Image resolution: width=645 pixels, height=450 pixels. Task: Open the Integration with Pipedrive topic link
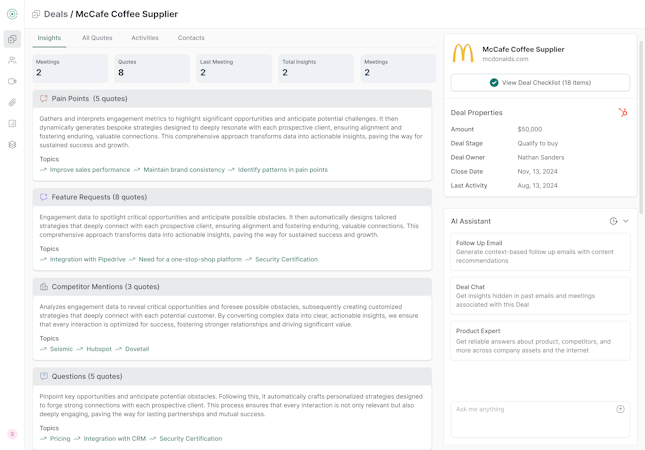[88, 259]
